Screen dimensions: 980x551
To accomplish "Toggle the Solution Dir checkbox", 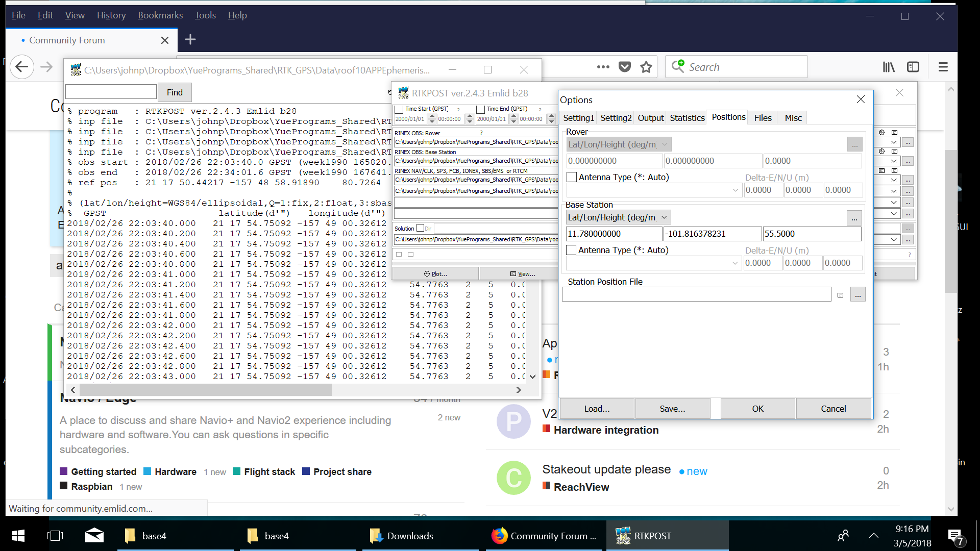I will [421, 228].
